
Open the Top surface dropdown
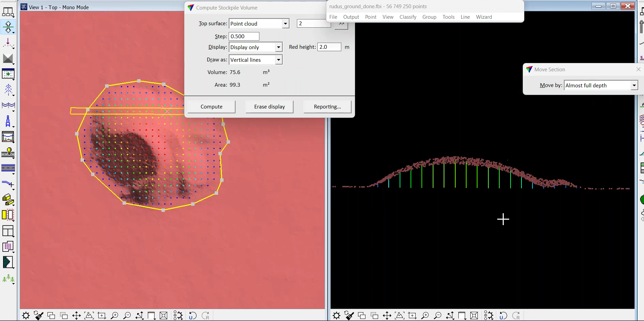[285, 24]
